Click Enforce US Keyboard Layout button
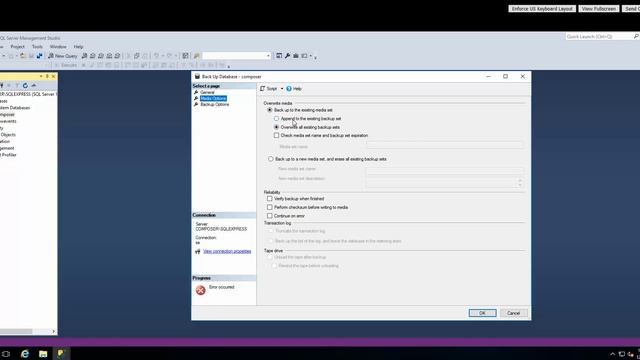This screenshot has height=360, width=640. pos(542,9)
